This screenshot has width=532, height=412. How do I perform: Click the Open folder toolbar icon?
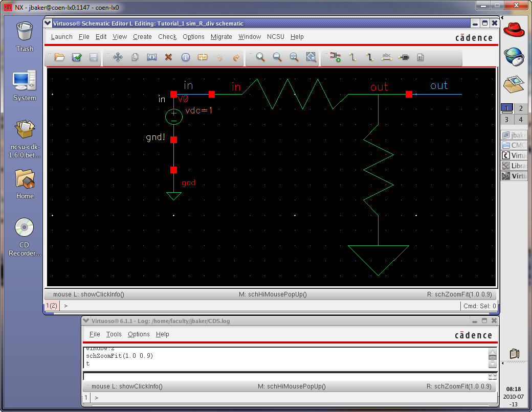pos(60,57)
